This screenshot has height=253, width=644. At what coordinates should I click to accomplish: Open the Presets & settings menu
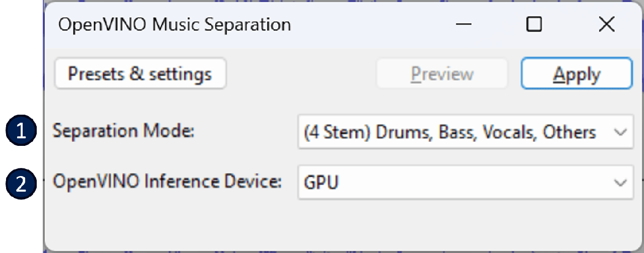[x=140, y=74]
